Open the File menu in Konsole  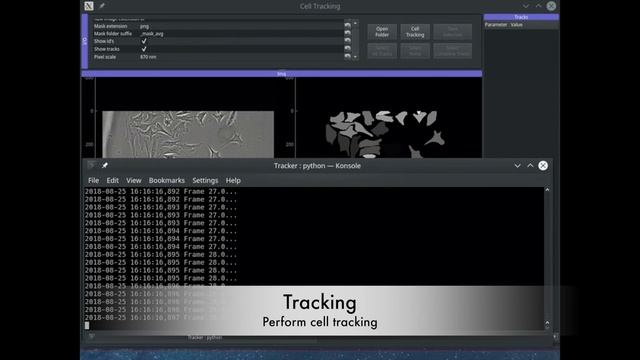point(93,180)
